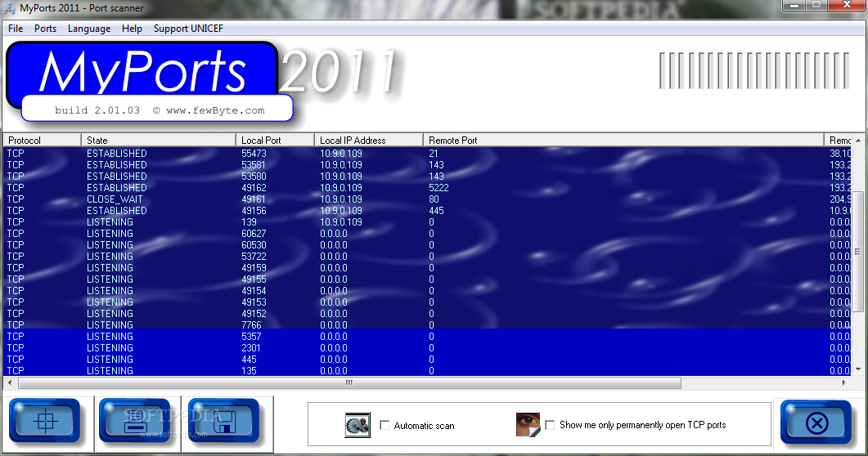Save results with the floppy disk button
The width and height of the screenshot is (868, 456).
pos(224,422)
